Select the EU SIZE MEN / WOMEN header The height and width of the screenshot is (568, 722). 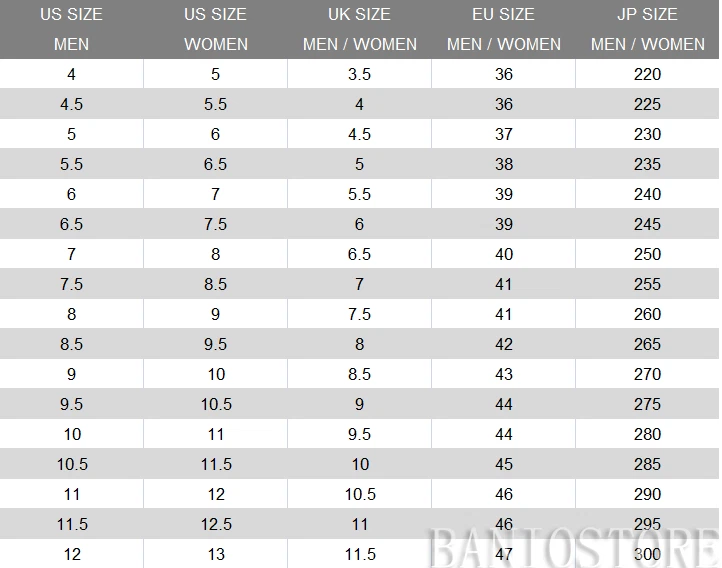504,29
